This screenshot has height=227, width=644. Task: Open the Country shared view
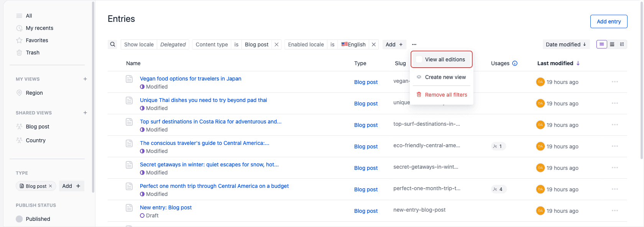click(36, 140)
